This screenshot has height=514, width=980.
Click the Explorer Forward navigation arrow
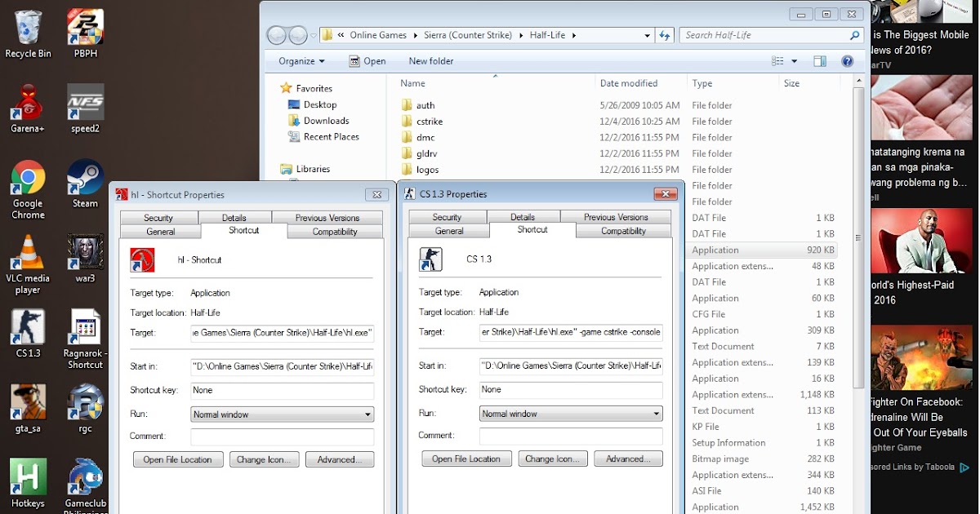point(298,35)
